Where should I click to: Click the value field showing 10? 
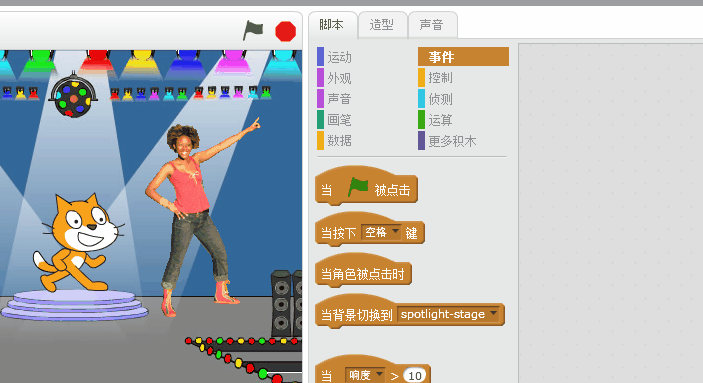(415, 375)
